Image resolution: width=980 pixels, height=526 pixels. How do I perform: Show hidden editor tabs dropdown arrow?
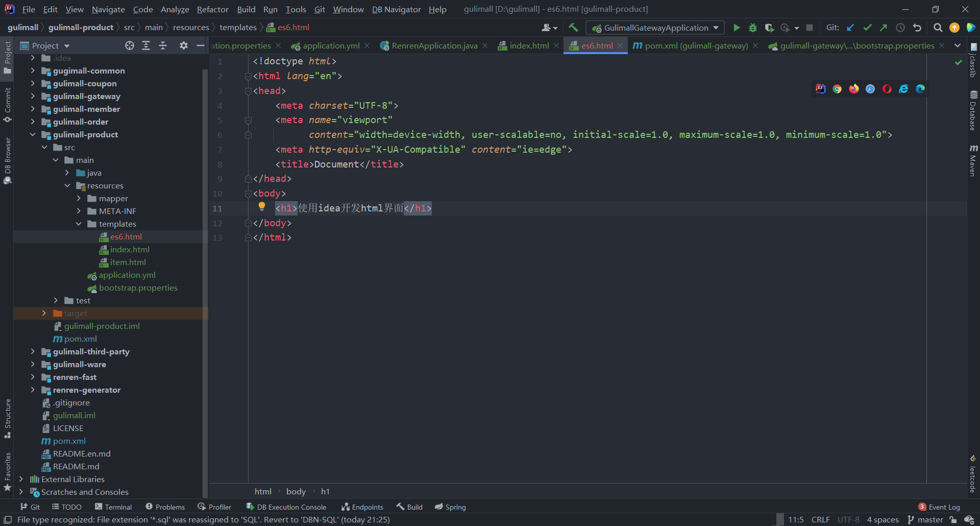(x=958, y=45)
